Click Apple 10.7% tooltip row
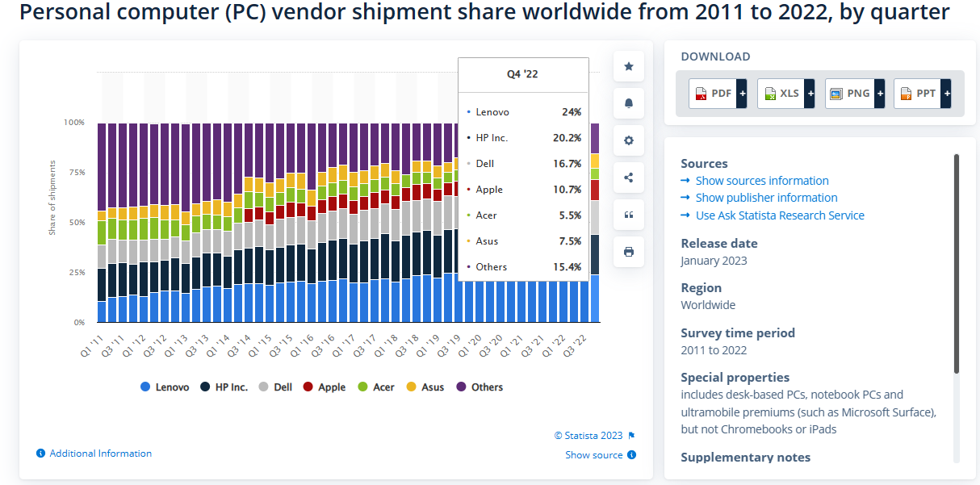Viewport: 980px width, 485px height. tap(524, 190)
